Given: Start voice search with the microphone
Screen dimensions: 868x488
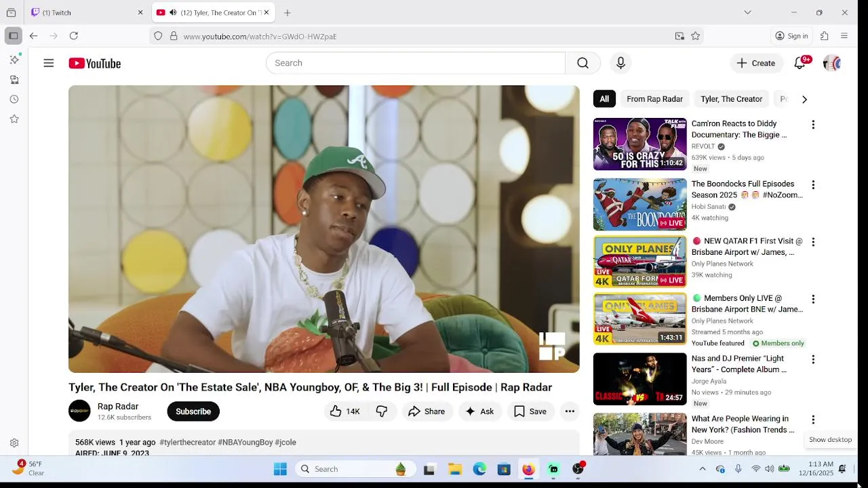Looking at the screenshot, I should (x=620, y=63).
